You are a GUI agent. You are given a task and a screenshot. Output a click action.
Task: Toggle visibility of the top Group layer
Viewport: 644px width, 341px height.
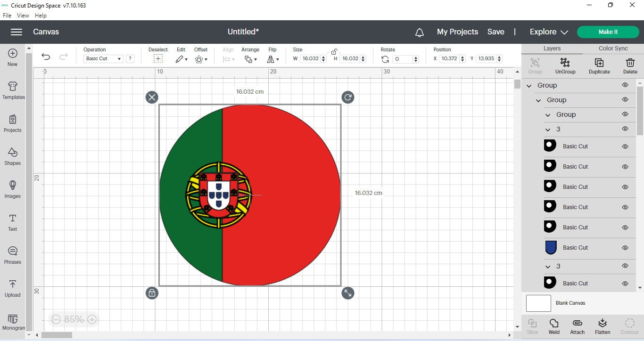(x=625, y=85)
